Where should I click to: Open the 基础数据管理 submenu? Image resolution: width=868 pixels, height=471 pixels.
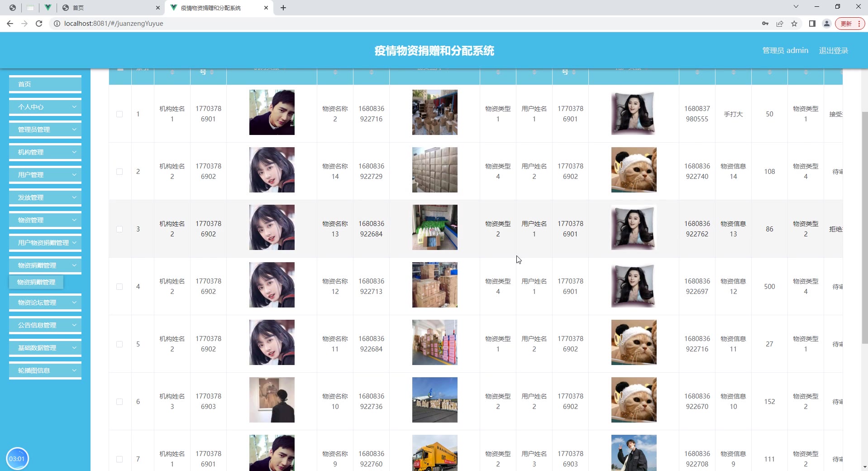tap(45, 348)
